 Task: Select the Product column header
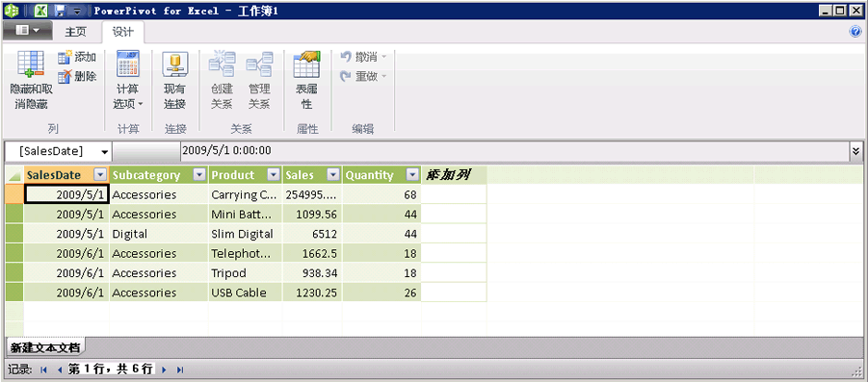click(x=246, y=175)
